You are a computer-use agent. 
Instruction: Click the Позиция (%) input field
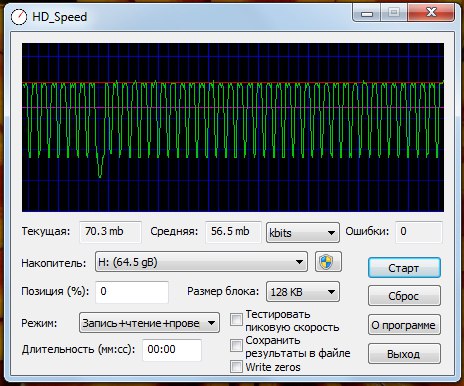tap(132, 292)
